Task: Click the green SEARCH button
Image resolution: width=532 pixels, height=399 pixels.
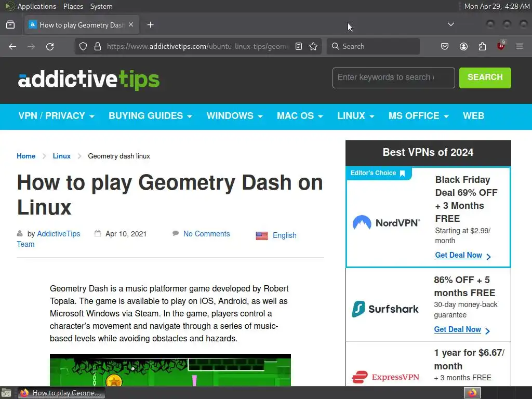Action: pos(485,78)
